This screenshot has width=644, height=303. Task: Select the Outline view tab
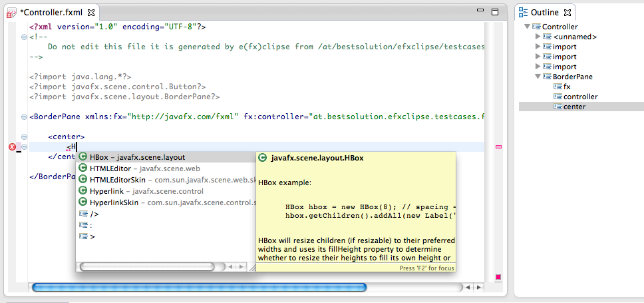tap(545, 12)
